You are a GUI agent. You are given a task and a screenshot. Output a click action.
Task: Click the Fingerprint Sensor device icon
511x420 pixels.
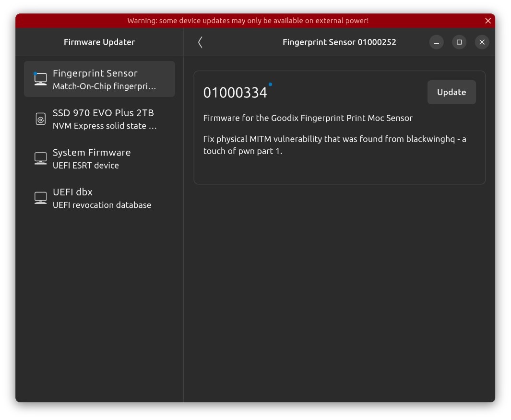(x=41, y=79)
